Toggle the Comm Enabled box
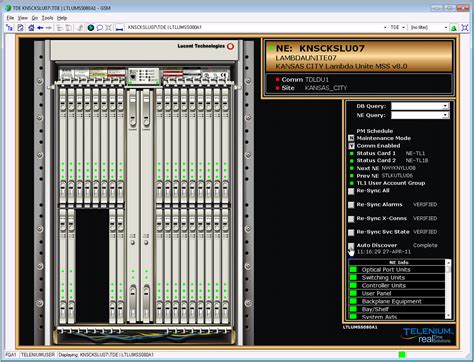The width and height of the screenshot is (474, 362). pyautogui.click(x=351, y=146)
